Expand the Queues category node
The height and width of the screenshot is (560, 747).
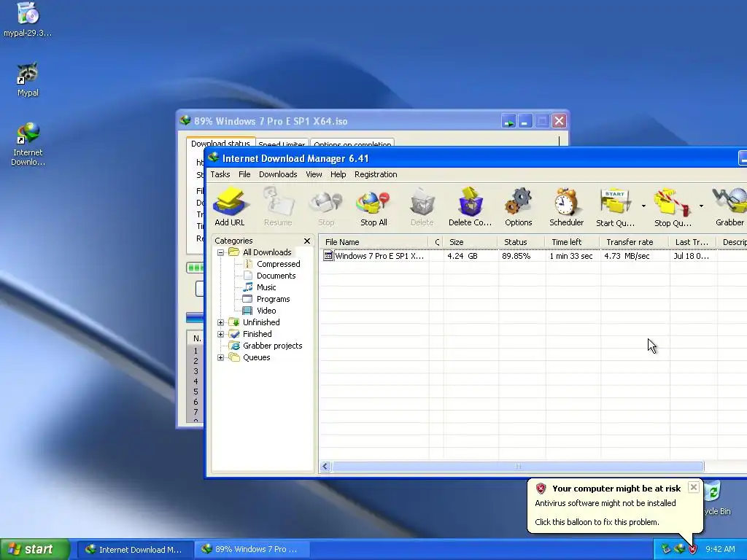(220, 357)
